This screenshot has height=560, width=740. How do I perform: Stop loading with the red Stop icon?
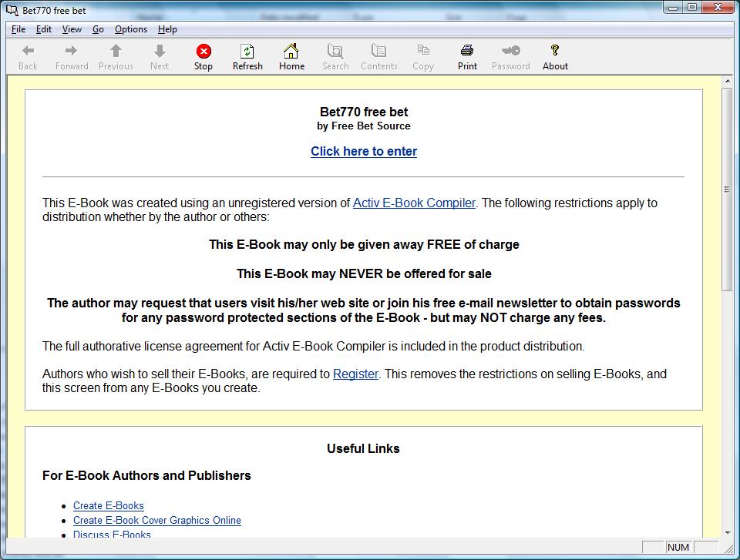203,51
